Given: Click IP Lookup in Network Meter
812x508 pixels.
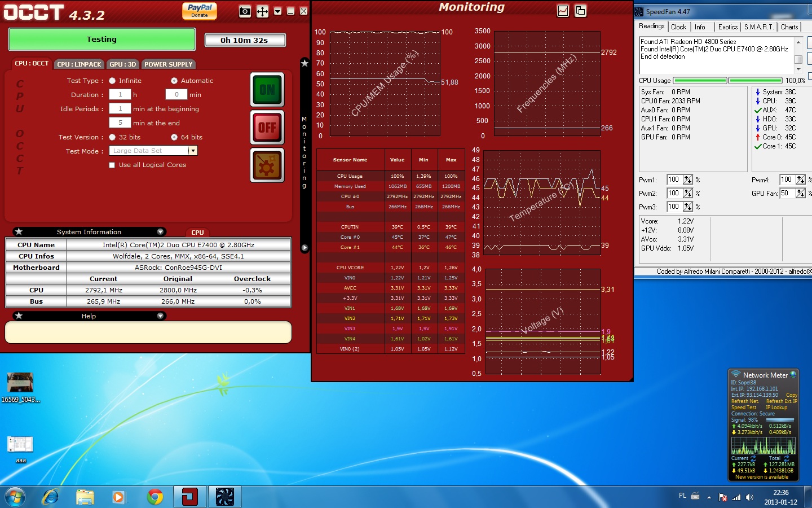Looking at the screenshot, I should point(776,408).
